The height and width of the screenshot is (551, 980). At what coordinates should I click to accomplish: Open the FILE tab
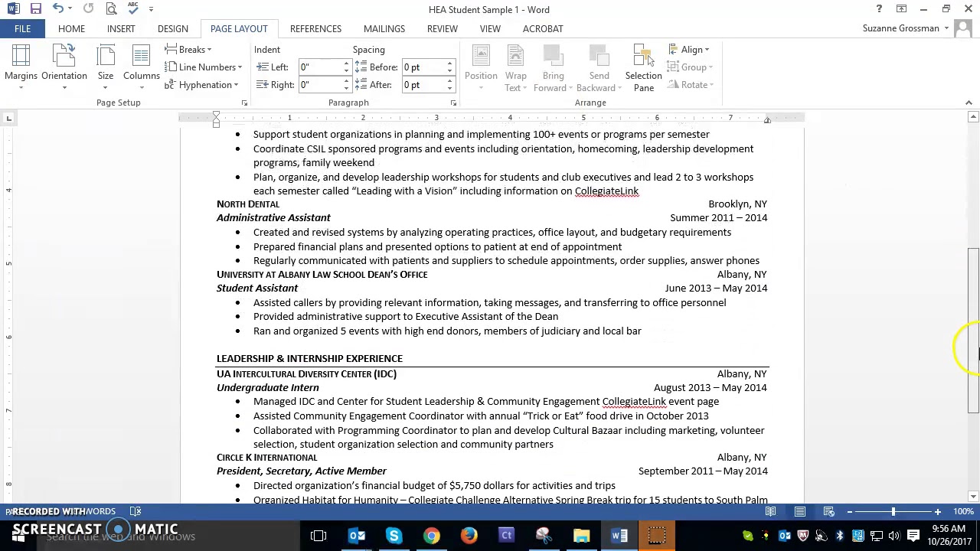pos(22,28)
